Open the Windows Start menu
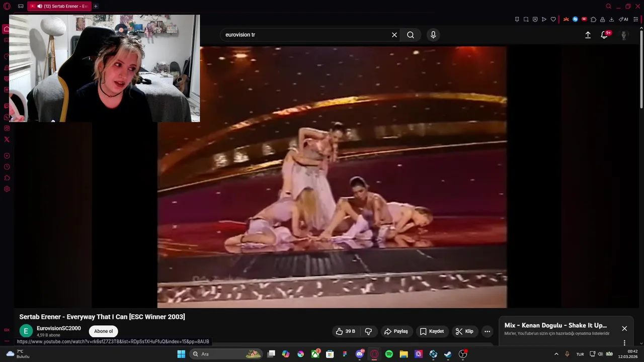The image size is (644, 362). point(181,354)
